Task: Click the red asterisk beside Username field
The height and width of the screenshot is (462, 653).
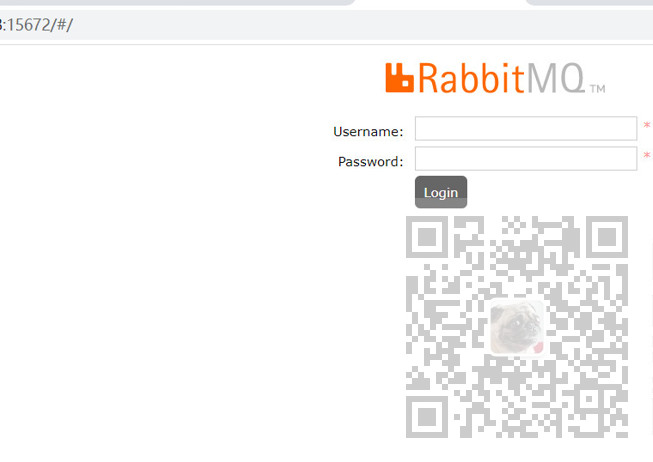Action: pos(646,125)
